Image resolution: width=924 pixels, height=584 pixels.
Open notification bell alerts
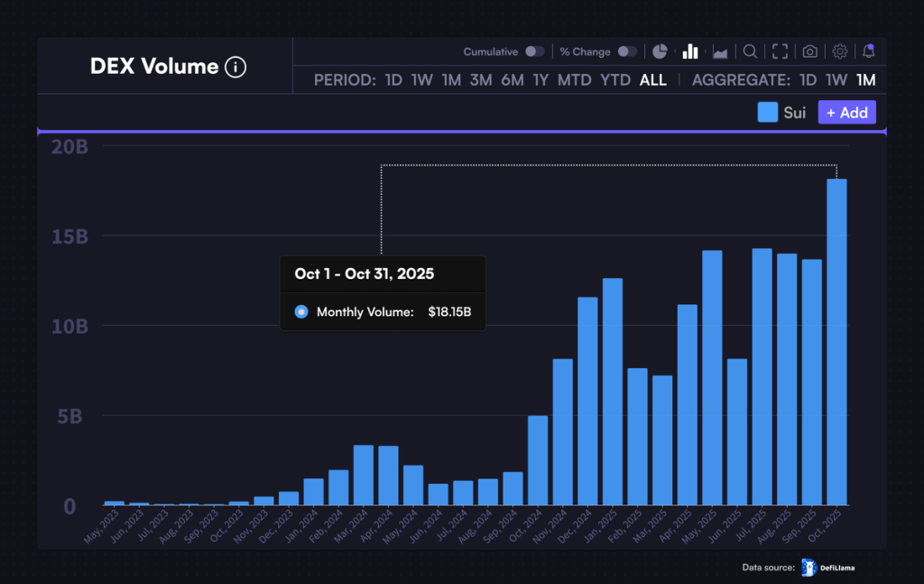tap(868, 51)
